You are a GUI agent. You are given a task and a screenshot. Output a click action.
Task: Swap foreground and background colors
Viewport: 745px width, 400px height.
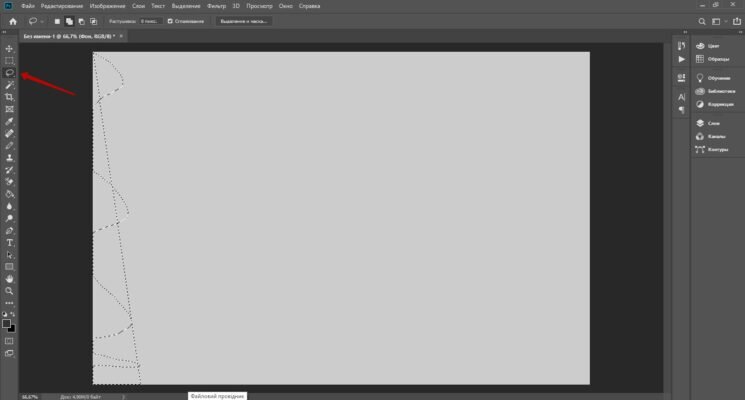click(x=13, y=314)
